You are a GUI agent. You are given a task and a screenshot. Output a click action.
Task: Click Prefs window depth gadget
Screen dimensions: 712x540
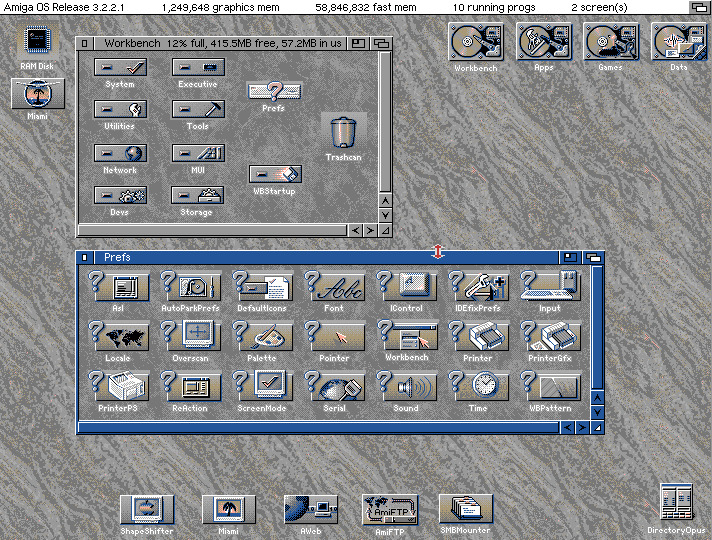pyautogui.click(x=593, y=258)
